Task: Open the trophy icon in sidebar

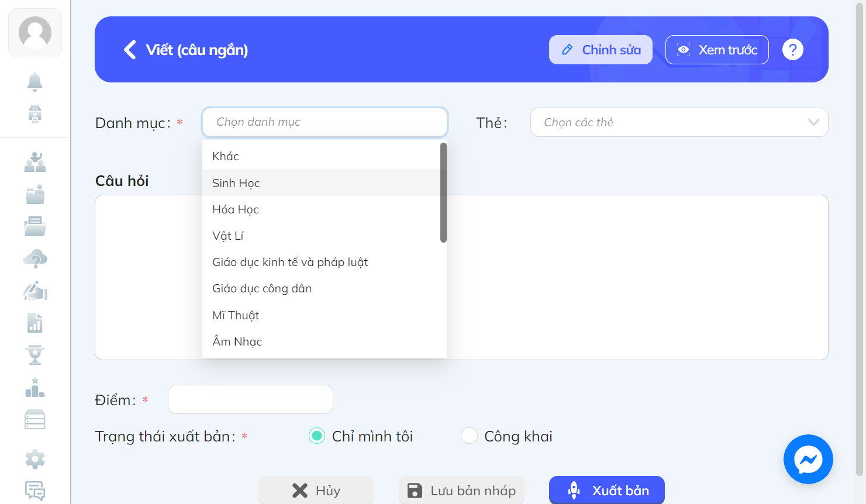Action: click(x=35, y=355)
